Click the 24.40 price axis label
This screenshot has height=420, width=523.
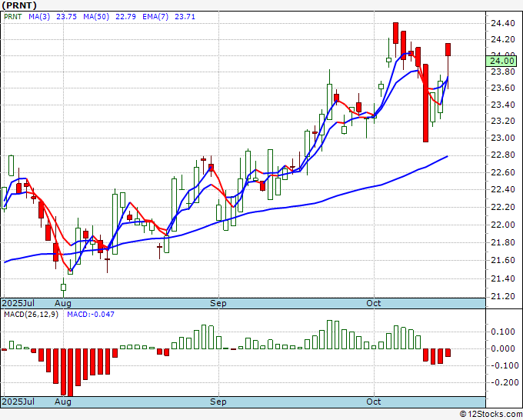[503, 23]
